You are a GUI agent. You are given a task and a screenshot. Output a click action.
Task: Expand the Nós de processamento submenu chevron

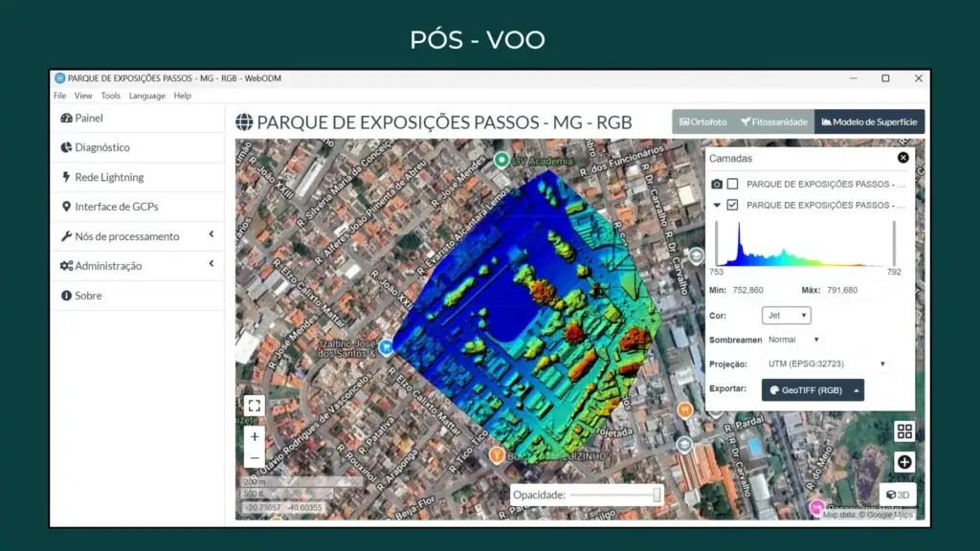212,234
